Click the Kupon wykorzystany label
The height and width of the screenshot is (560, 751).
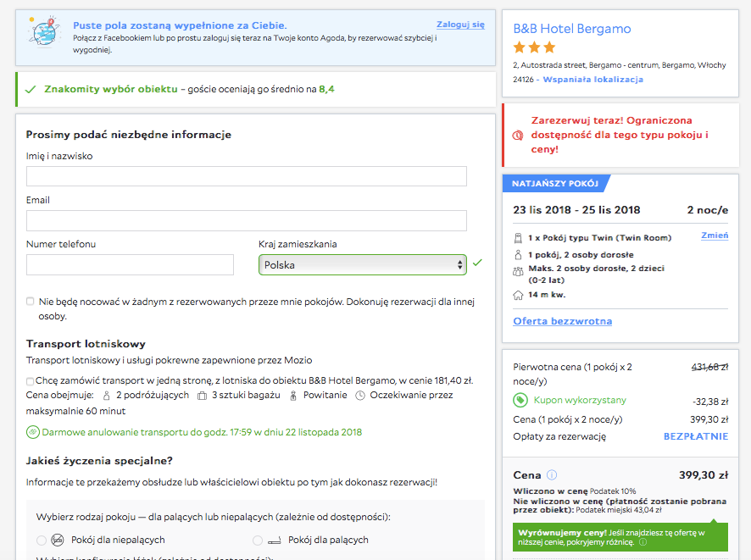pyautogui.click(x=580, y=400)
